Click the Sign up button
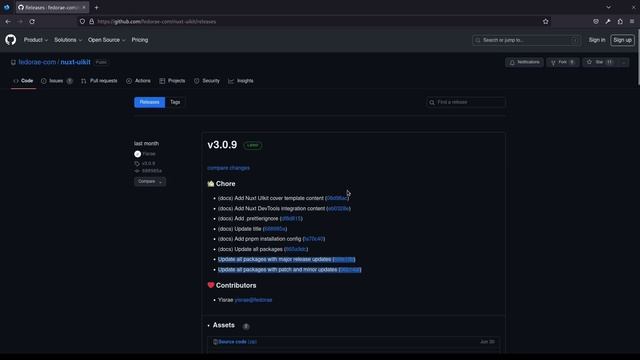 [622, 40]
